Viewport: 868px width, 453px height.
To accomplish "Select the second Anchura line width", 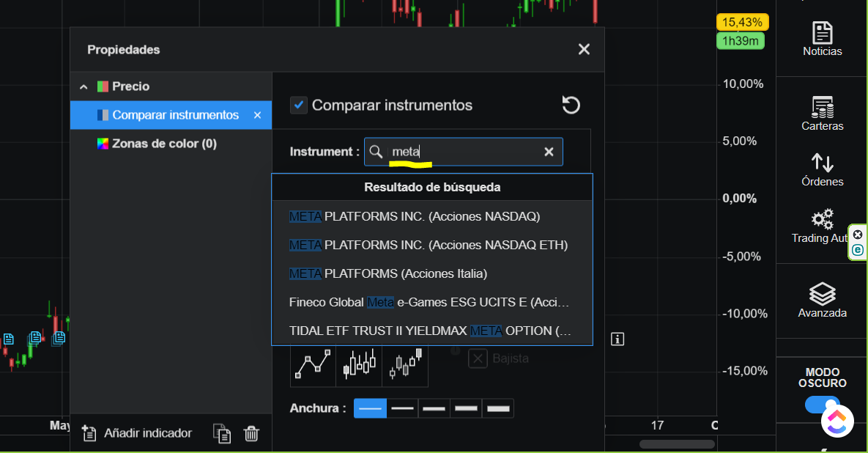I will [402, 409].
